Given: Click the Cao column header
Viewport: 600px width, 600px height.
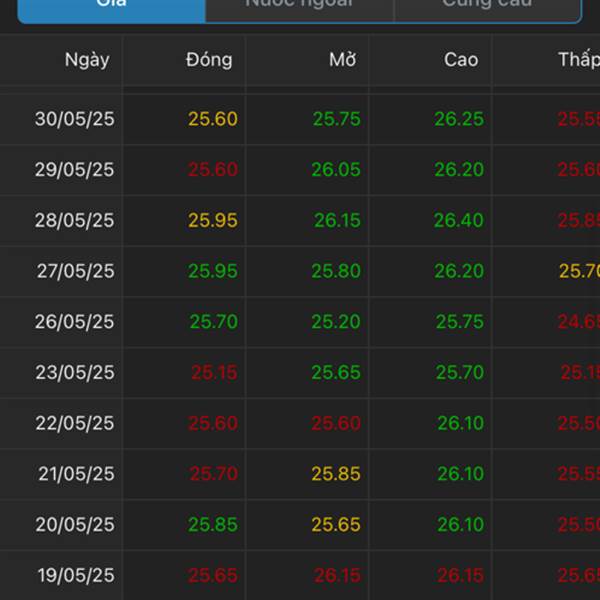Looking at the screenshot, I should 461,60.
